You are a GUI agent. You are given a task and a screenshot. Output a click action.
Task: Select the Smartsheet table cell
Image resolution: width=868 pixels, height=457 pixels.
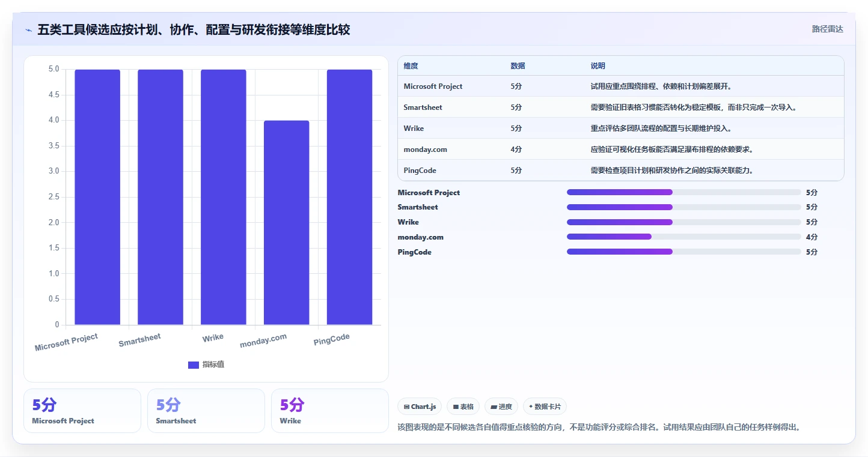tap(423, 107)
